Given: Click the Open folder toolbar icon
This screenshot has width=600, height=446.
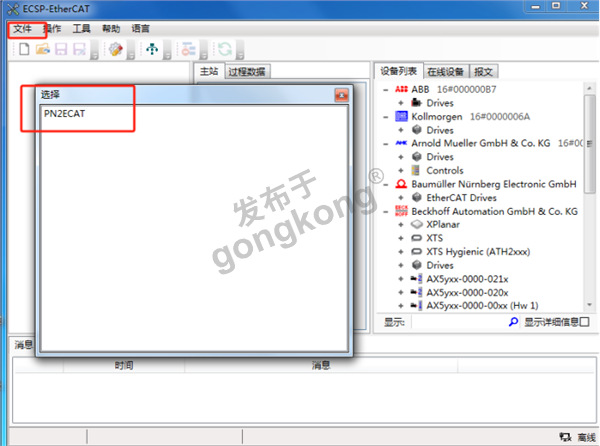Looking at the screenshot, I should pyautogui.click(x=42, y=49).
